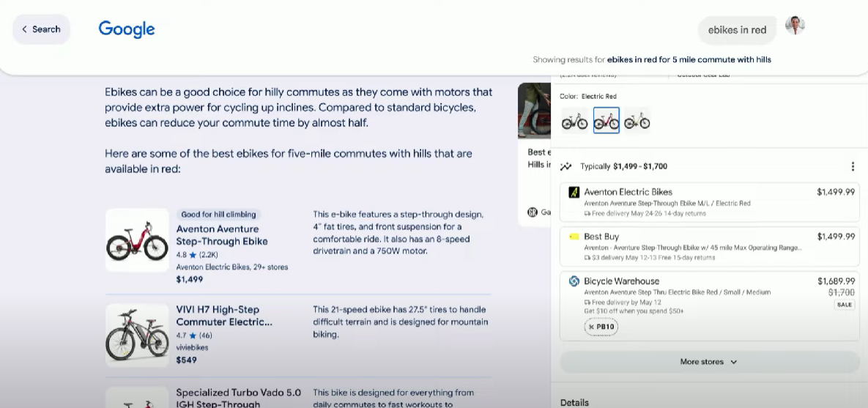The image size is (868, 408).
Task: Click the 4.8 star rating for Aventon
Action: pos(197,255)
